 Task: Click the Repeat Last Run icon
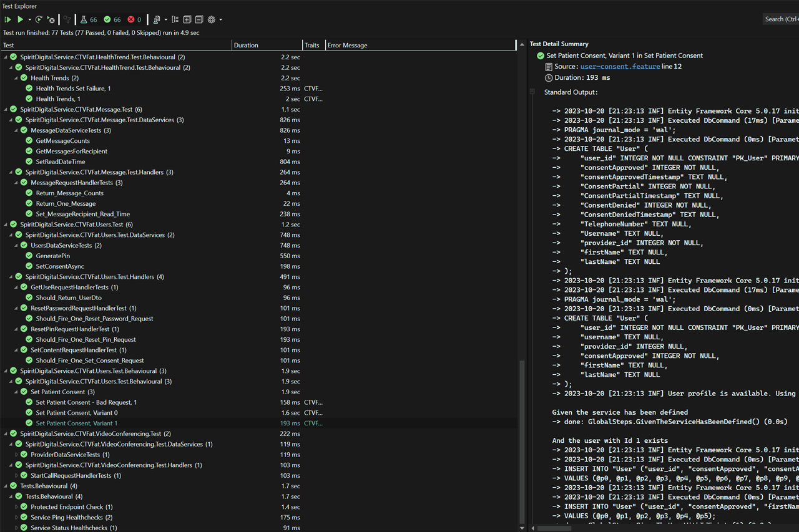point(39,19)
